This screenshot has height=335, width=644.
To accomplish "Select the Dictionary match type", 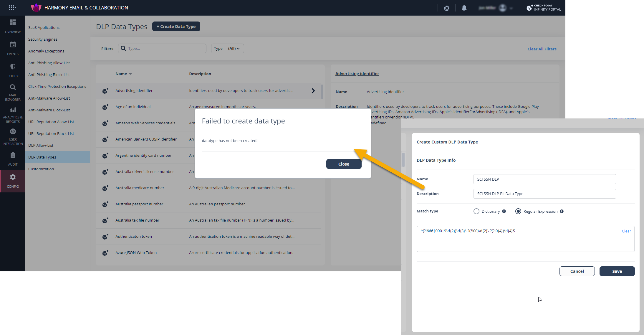I will tap(476, 211).
